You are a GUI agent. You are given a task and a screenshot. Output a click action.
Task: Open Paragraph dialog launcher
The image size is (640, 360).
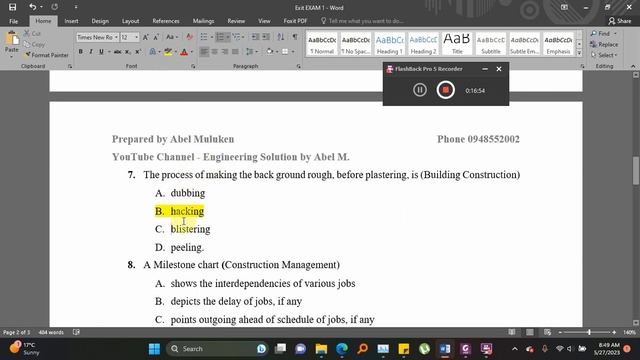(299, 66)
